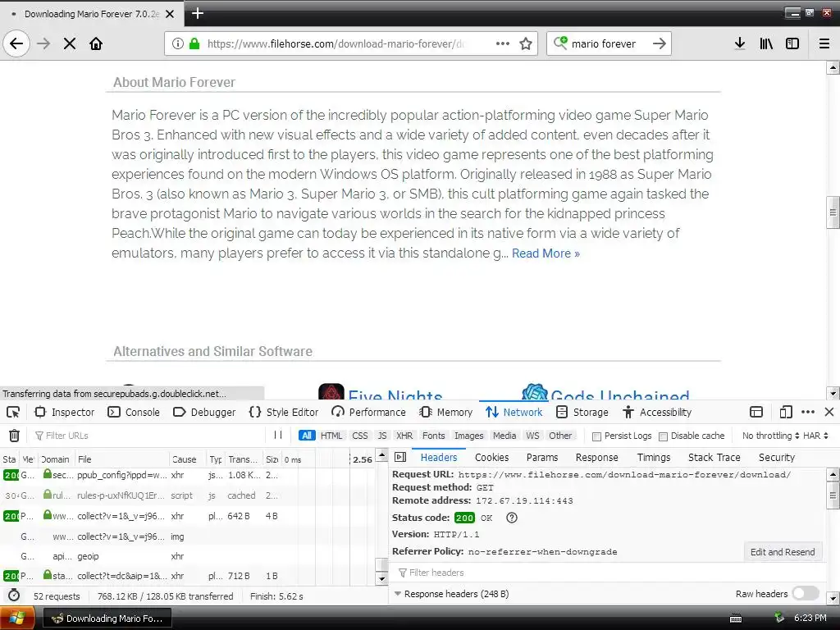
Task: Click the headers pane down scroll arrow
Action: point(833,598)
